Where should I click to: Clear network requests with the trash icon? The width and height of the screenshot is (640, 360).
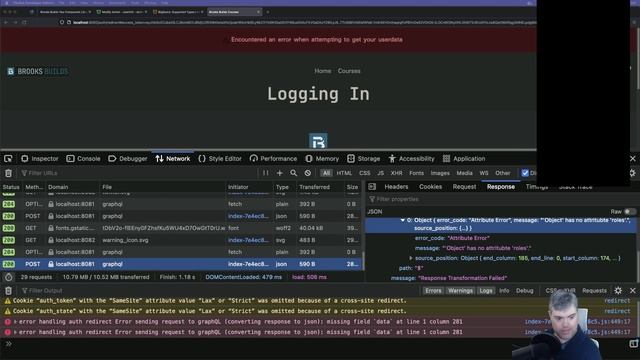[x=8, y=173]
